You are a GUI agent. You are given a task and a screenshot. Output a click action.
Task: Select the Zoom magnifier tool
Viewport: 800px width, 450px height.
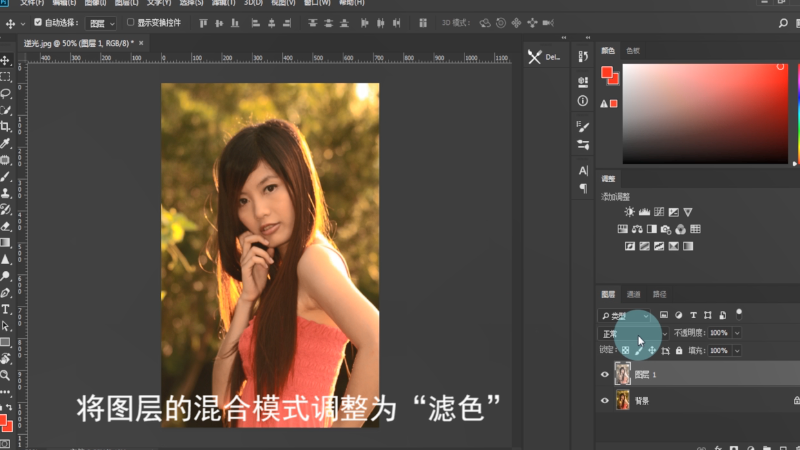pyautogui.click(x=6, y=376)
